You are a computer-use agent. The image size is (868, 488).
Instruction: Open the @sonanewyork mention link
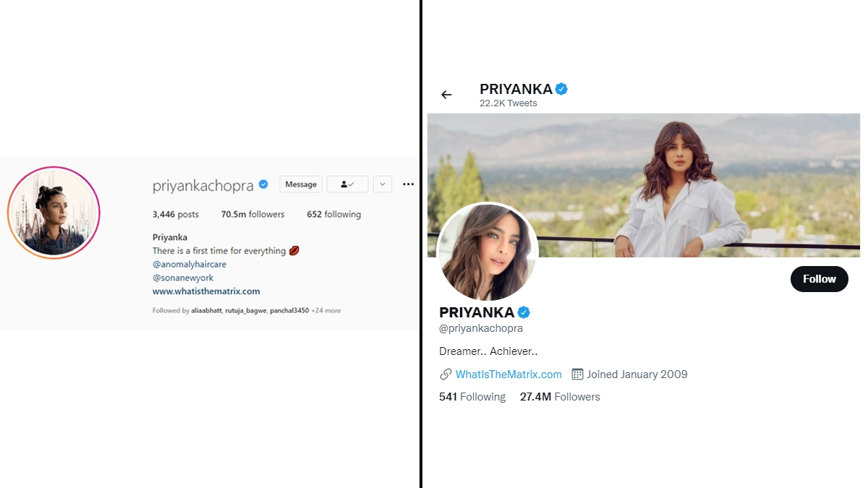pos(183,278)
